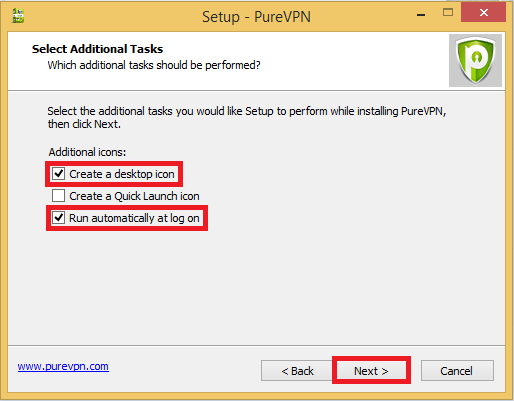The image size is (514, 401).
Task: Disable the Run automatically at log on checkbox
Action: [58, 218]
